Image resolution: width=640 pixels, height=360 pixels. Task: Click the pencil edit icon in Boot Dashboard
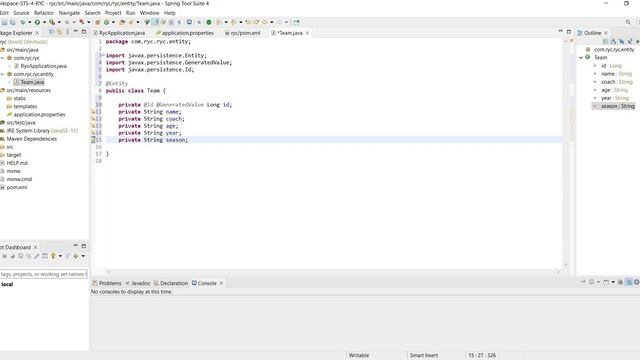[x=37, y=256]
